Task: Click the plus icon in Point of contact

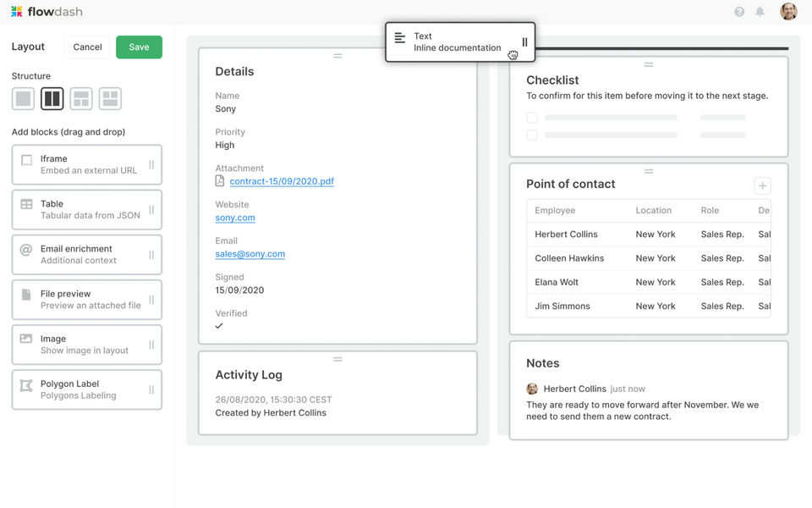Action: pos(762,185)
